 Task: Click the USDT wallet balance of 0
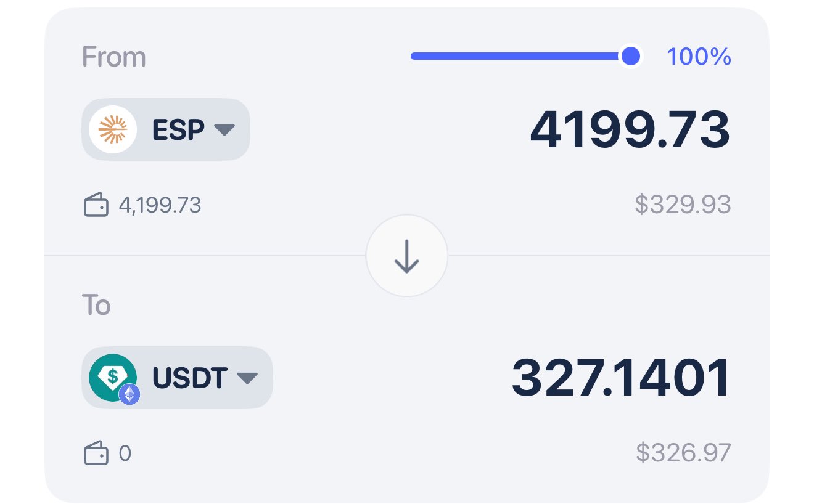pos(125,454)
